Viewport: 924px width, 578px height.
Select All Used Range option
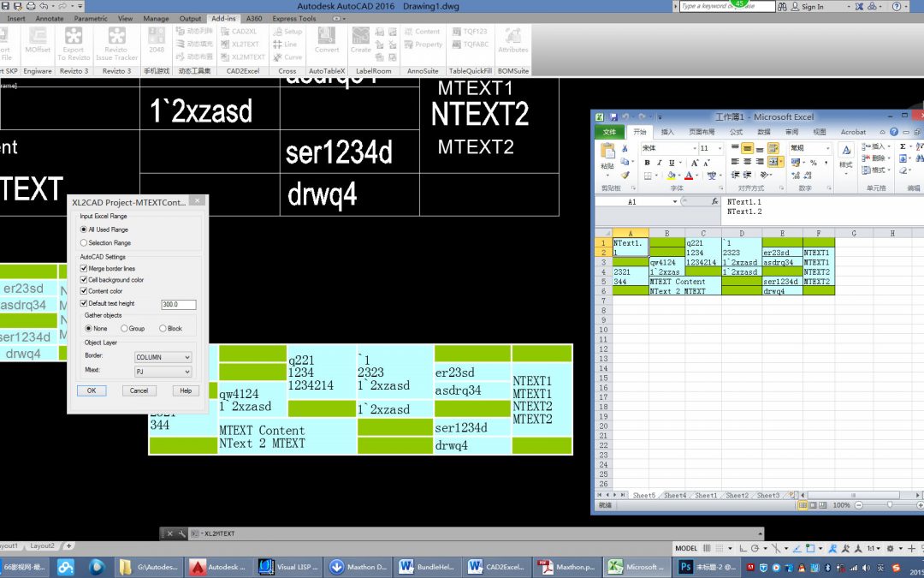tap(104, 229)
